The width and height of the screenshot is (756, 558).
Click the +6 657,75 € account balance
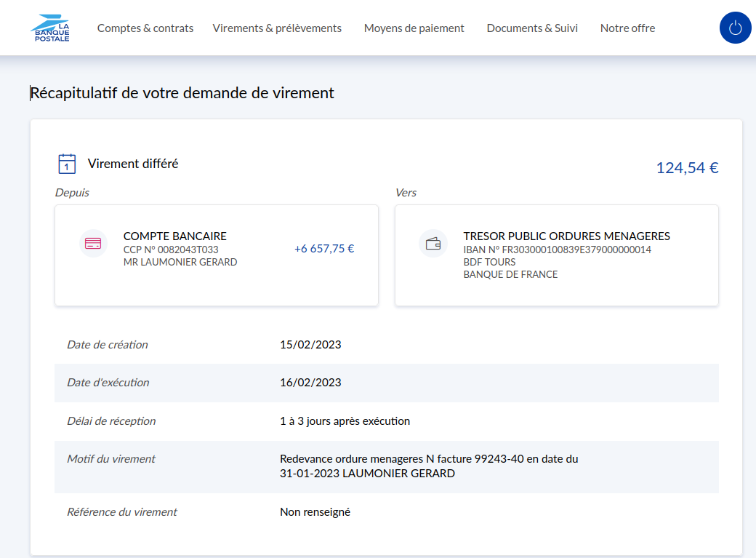[324, 249]
